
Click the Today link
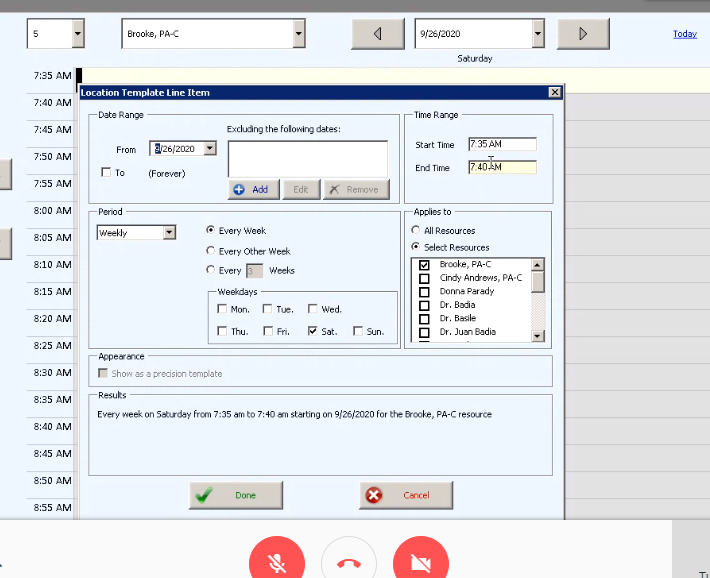point(684,34)
